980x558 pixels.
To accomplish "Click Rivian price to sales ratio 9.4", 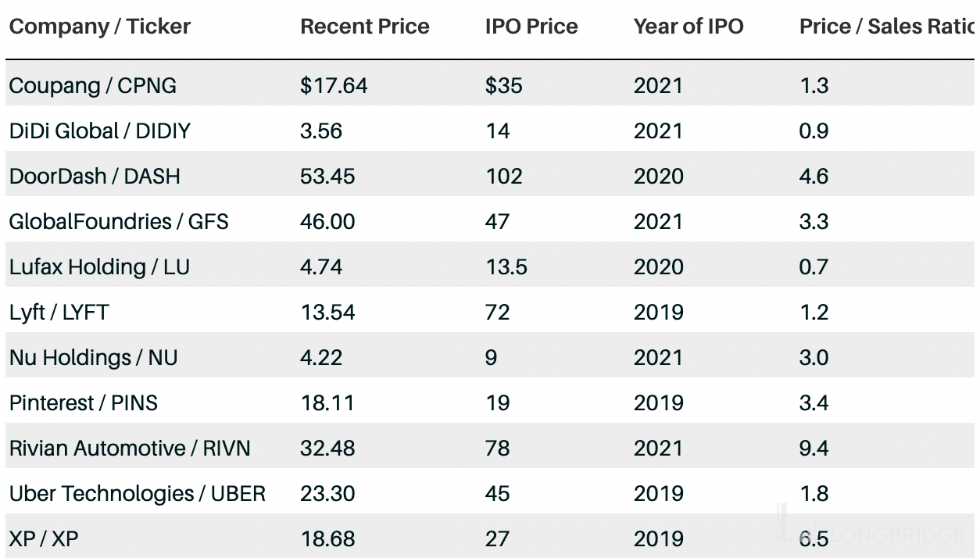I will [x=814, y=448].
